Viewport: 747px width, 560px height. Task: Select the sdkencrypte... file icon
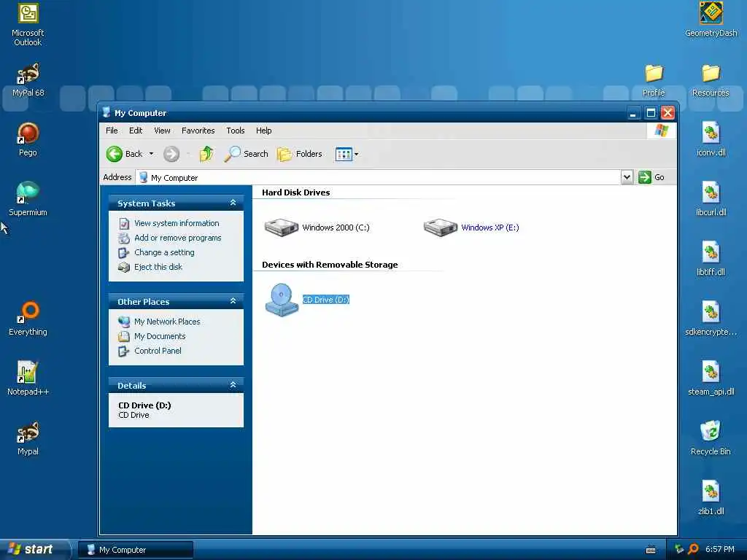point(711,319)
